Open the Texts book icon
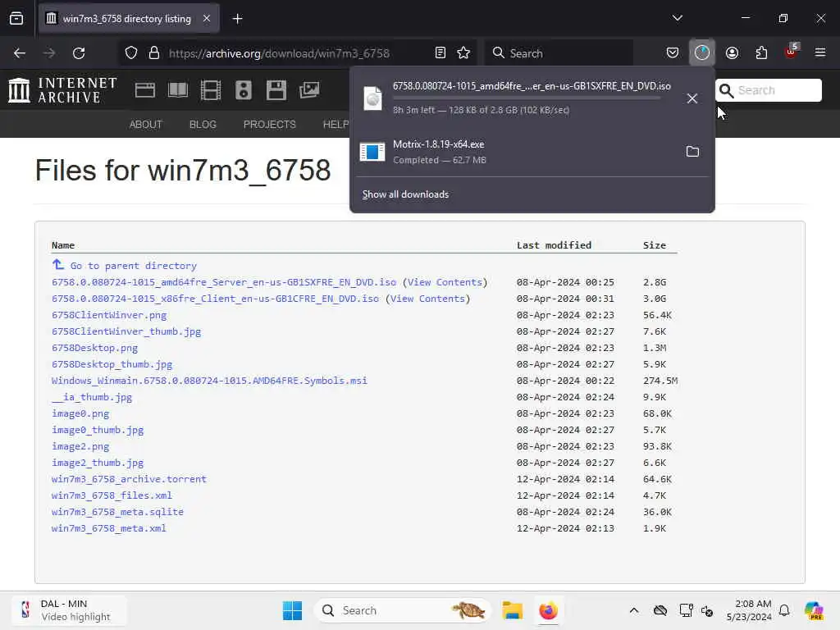The width and height of the screenshot is (840, 630). coord(178,90)
